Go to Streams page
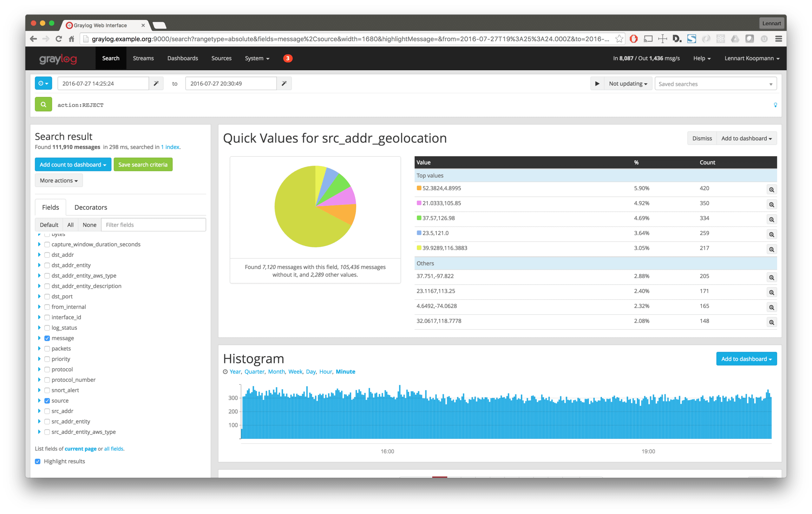Screen dimensions: 812x514 tap(143, 58)
